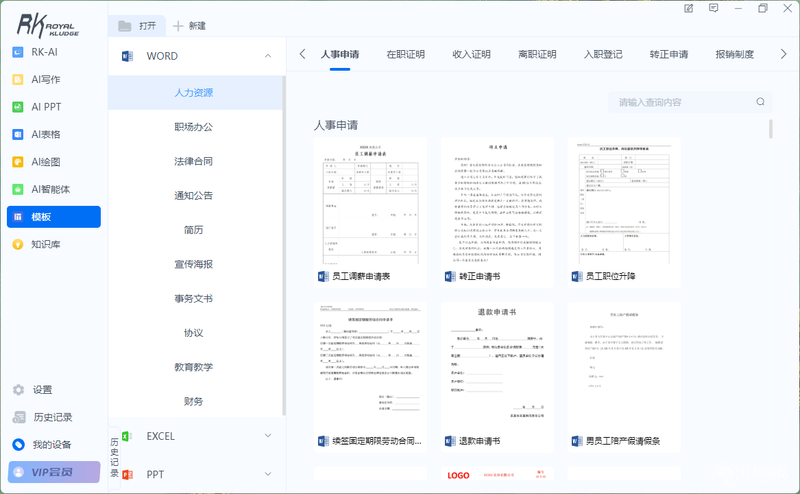Expand the PPT category section
Image resolution: width=800 pixels, height=494 pixels.
tap(268, 474)
